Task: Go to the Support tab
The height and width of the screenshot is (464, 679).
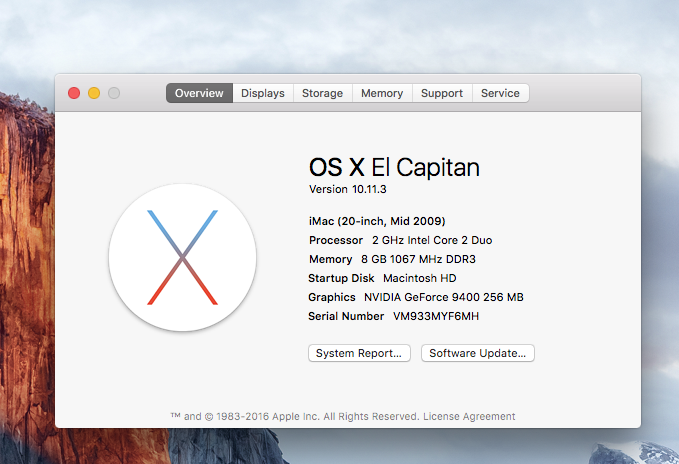Action: click(442, 93)
